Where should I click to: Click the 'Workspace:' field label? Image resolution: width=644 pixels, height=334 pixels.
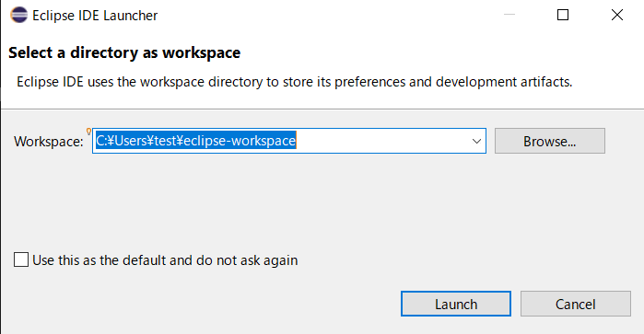click(x=49, y=141)
